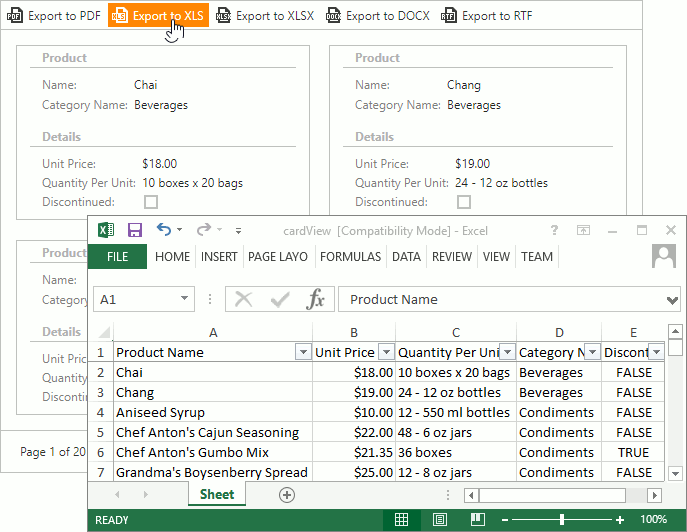Screen dimensions: 687x532
Task: Toggle Discontinued checkbox on the Chai card
Action: pyautogui.click(x=151, y=202)
